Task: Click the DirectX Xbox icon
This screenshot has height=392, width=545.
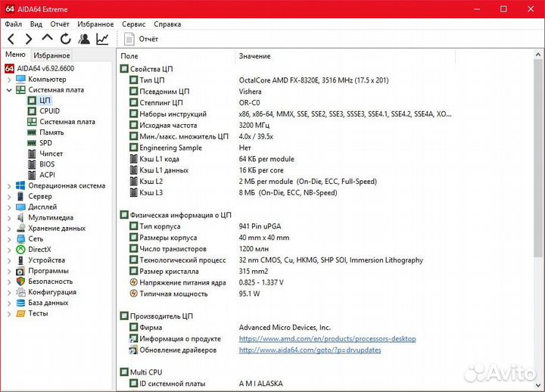Action: pos(21,250)
